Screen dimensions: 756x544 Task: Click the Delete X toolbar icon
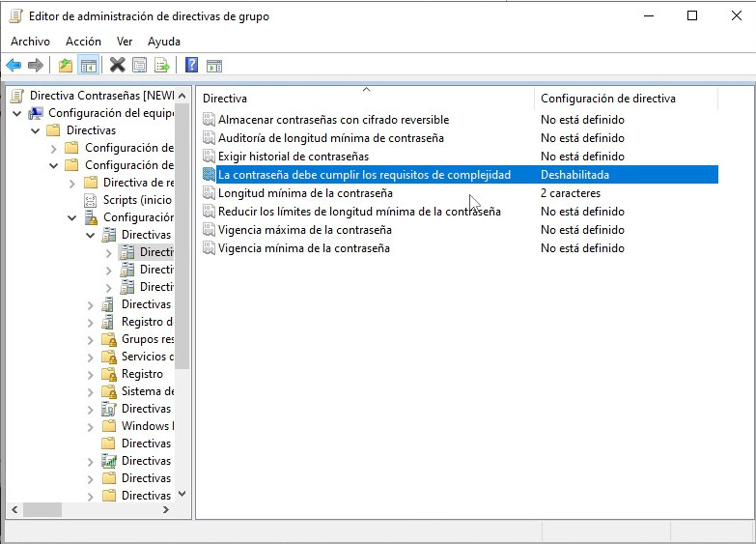118,66
